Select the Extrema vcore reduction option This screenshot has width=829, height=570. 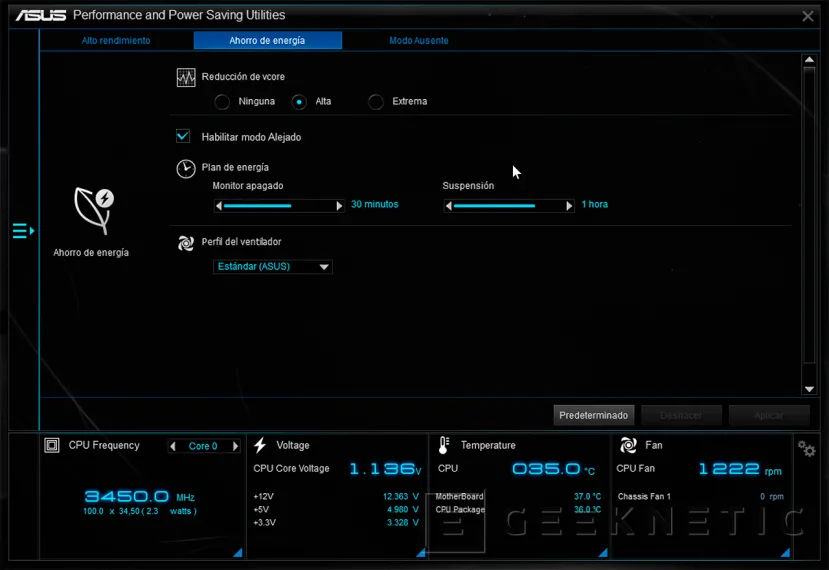pyautogui.click(x=376, y=102)
